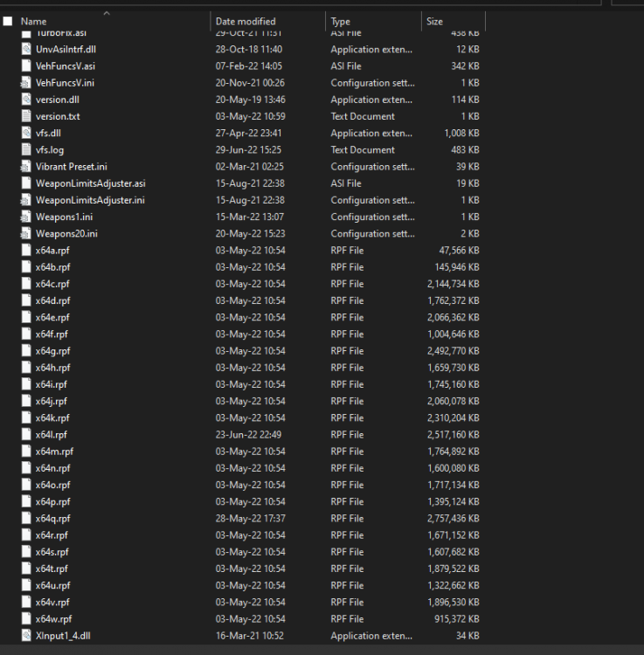Click the 29-Jun-22 15:25 date of vfs.log
This screenshot has height=655, width=644.
point(248,149)
